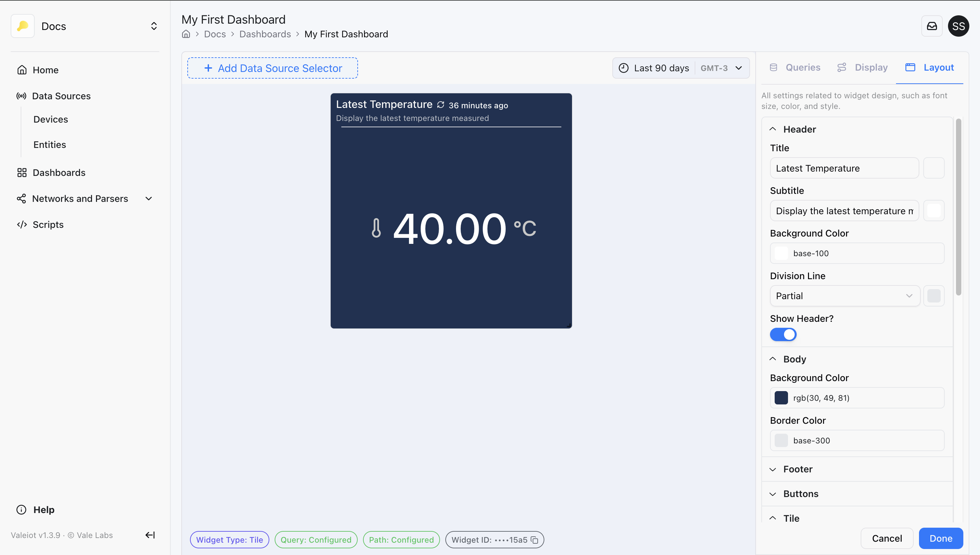
Task: Open the GMT-3 timezone dropdown
Action: (722, 68)
